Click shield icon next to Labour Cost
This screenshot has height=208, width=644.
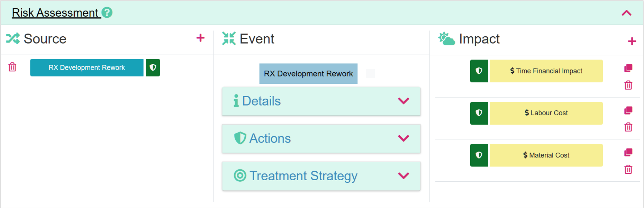click(479, 113)
